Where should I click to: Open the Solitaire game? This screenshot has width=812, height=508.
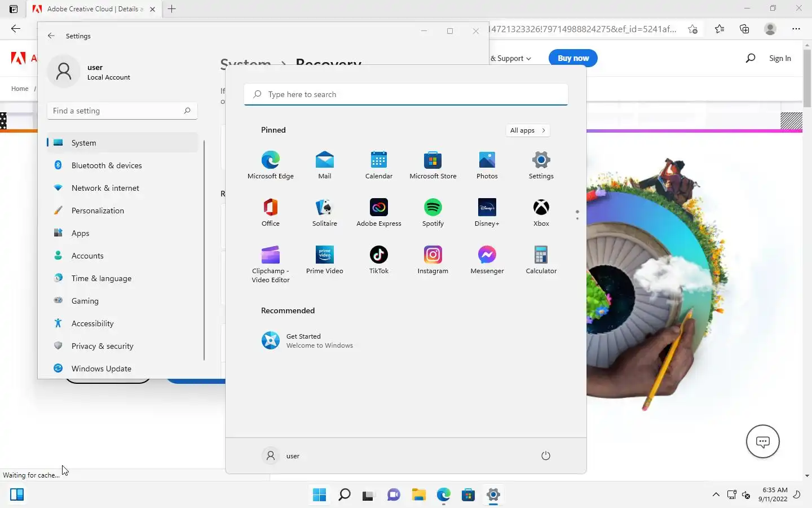pyautogui.click(x=325, y=212)
